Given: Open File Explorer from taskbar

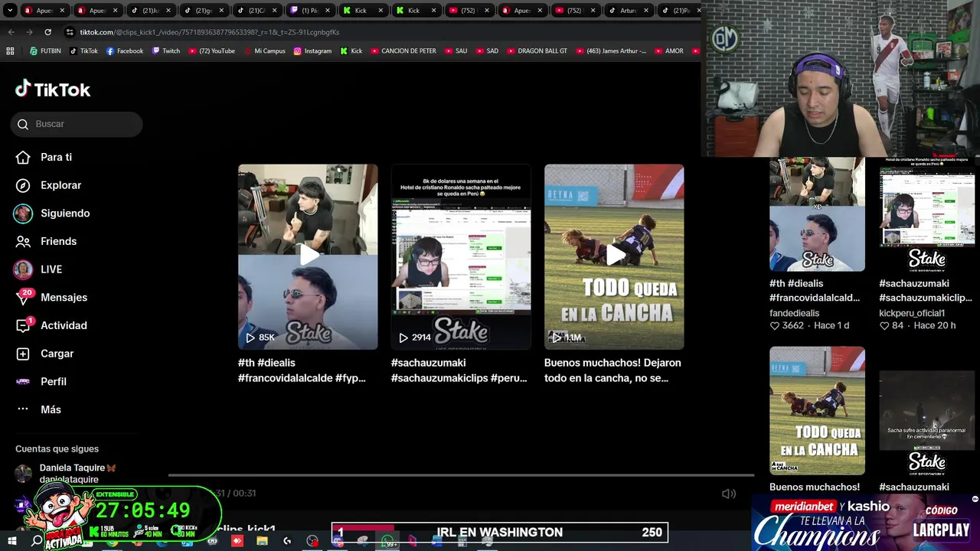Looking at the screenshot, I should point(262,541).
